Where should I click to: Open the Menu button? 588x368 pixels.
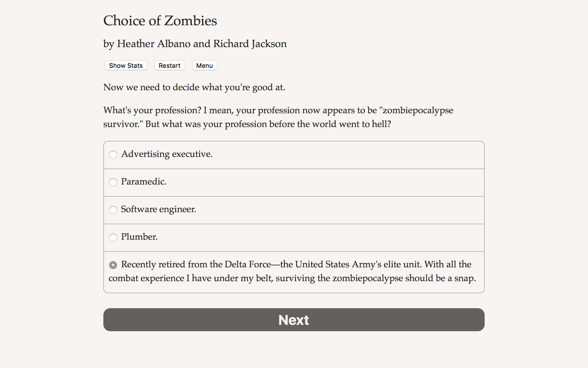204,66
